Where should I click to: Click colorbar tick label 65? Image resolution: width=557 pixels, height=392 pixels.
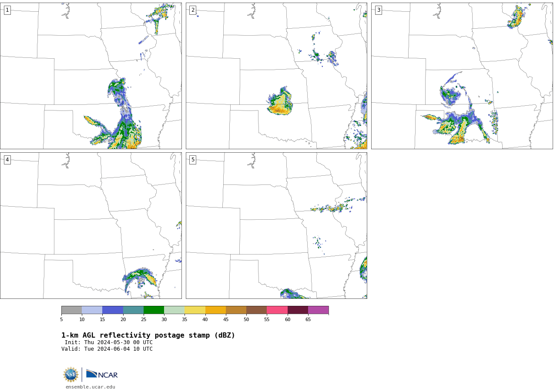(308, 320)
